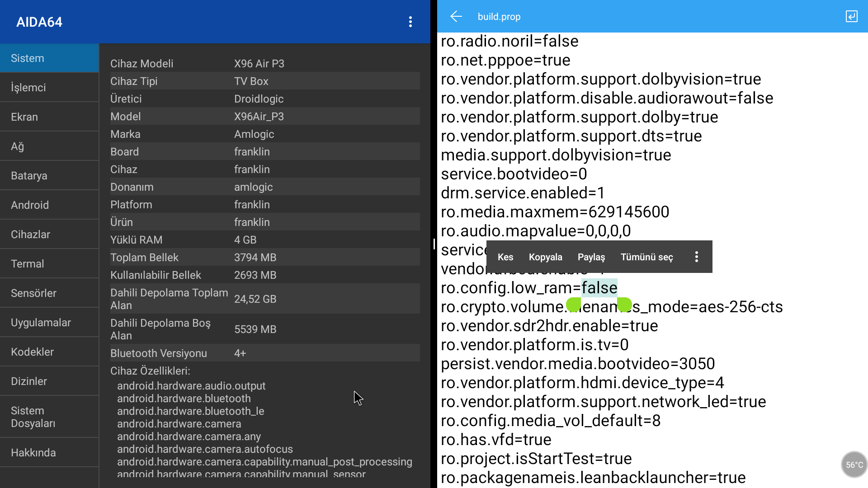Select Kullanılabilir Bellek value 2693 MB
Screen dimensions: 868x488
click(255, 275)
